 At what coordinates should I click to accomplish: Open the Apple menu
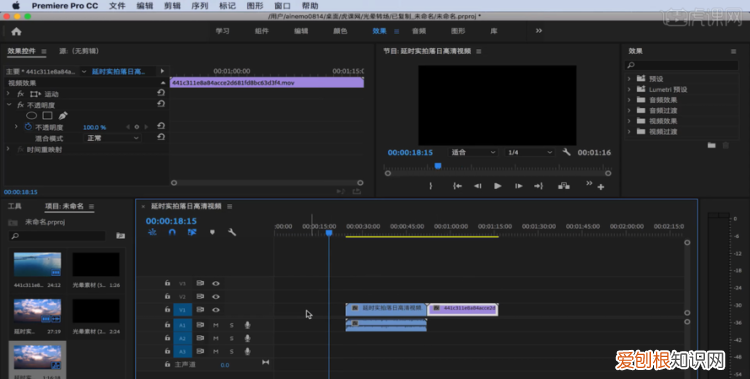pyautogui.click(x=16, y=6)
